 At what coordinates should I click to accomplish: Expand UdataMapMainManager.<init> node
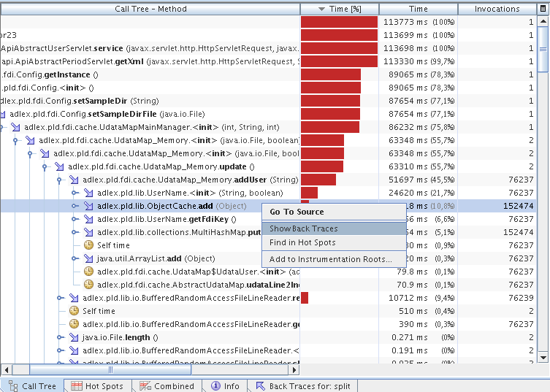tap(1, 127)
